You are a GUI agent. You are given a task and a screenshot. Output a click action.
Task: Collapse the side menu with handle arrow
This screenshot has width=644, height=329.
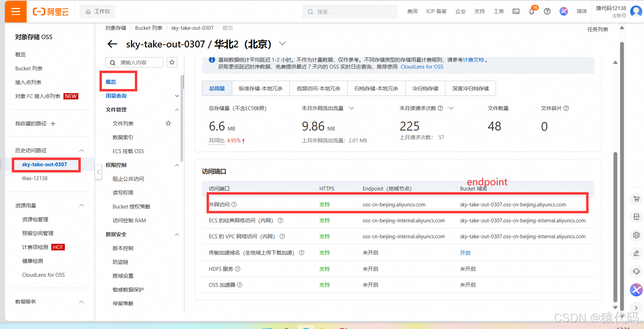pos(98,172)
